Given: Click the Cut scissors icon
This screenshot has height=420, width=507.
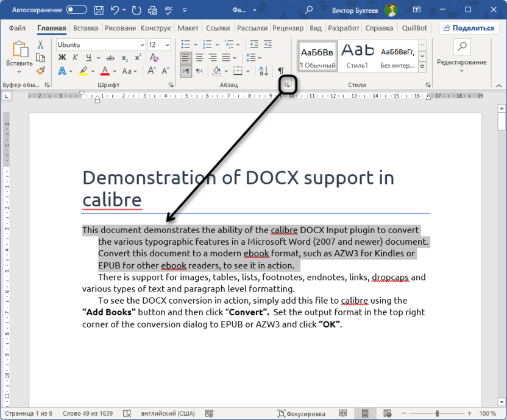Looking at the screenshot, I should [41, 44].
